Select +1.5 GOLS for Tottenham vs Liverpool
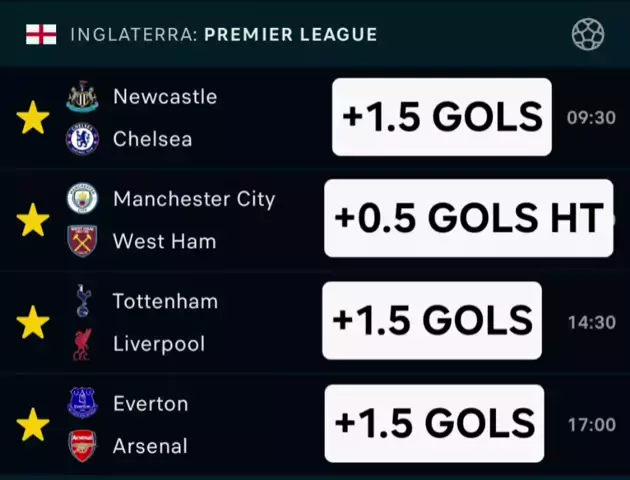Viewport: 630px width, 480px height. [432, 320]
